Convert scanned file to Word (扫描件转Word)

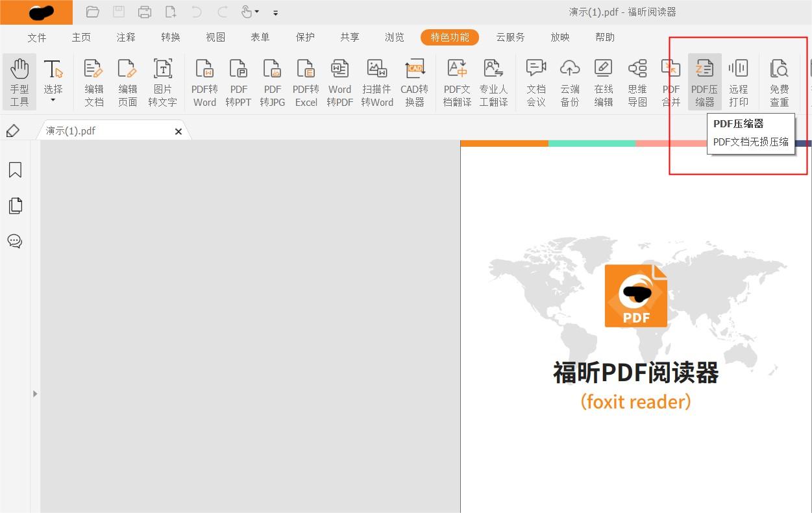[377, 82]
